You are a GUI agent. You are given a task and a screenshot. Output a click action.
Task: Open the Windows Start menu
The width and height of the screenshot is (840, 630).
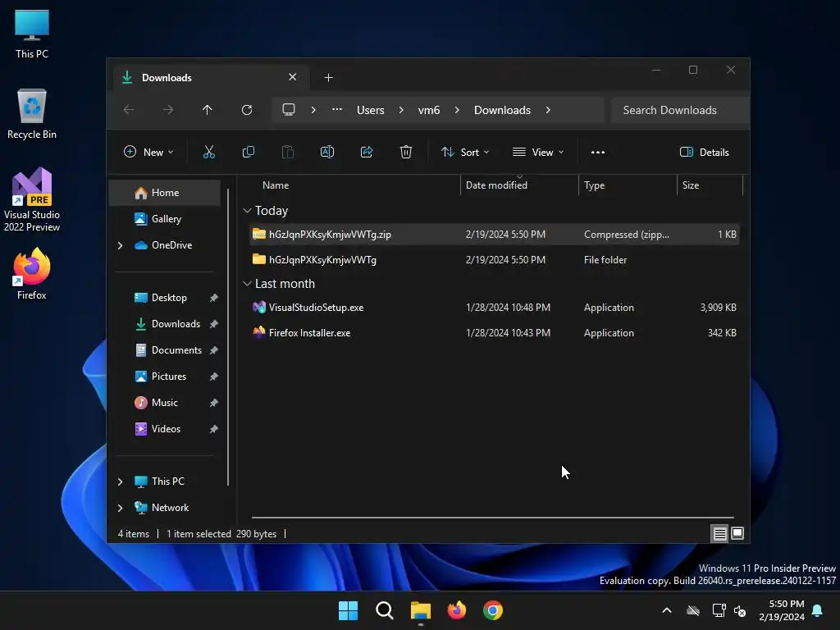[348, 610]
